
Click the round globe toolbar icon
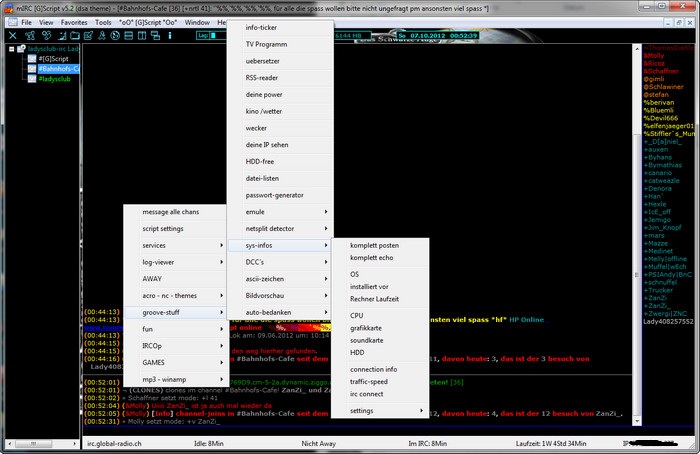click(x=115, y=35)
